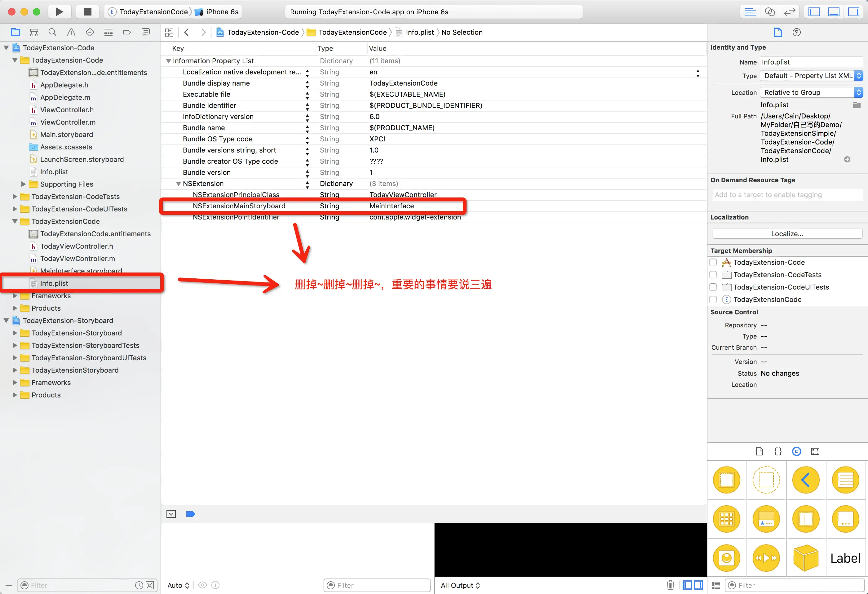This screenshot has height=594, width=868.
Task: Open the Quick Help inspector
Action: coord(796,32)
